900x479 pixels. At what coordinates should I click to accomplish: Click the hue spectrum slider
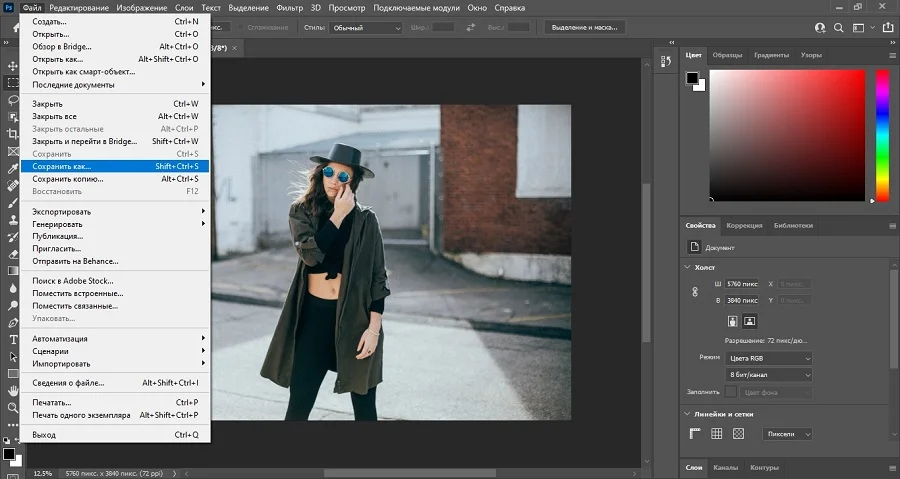tap(882, 135)
